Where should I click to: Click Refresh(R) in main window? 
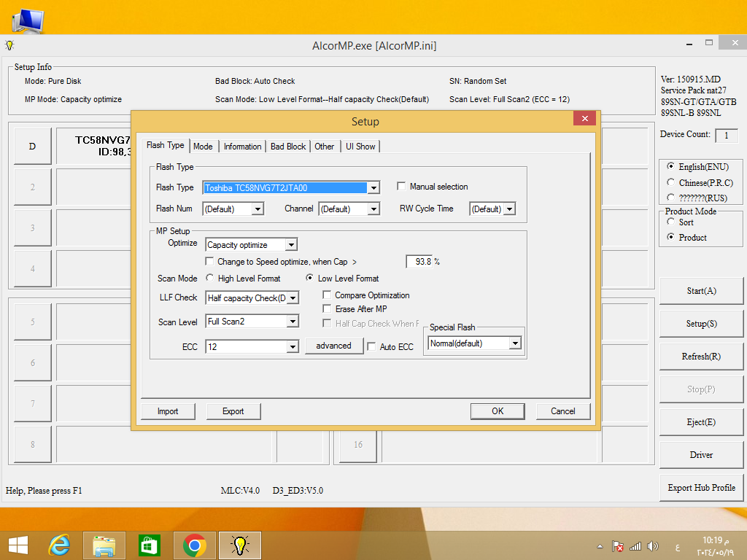point(701,357)
